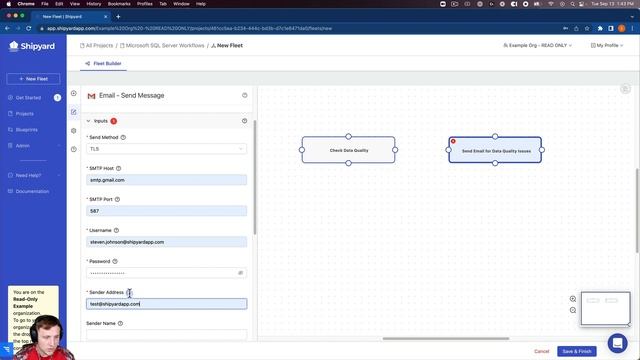Open Chrome profile avatar

click(x=621, y=29)
